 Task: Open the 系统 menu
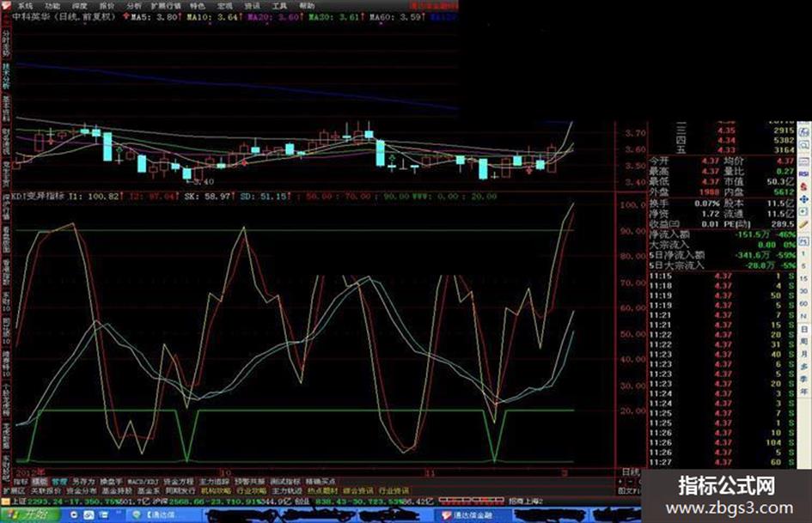[x=25, y=6]
